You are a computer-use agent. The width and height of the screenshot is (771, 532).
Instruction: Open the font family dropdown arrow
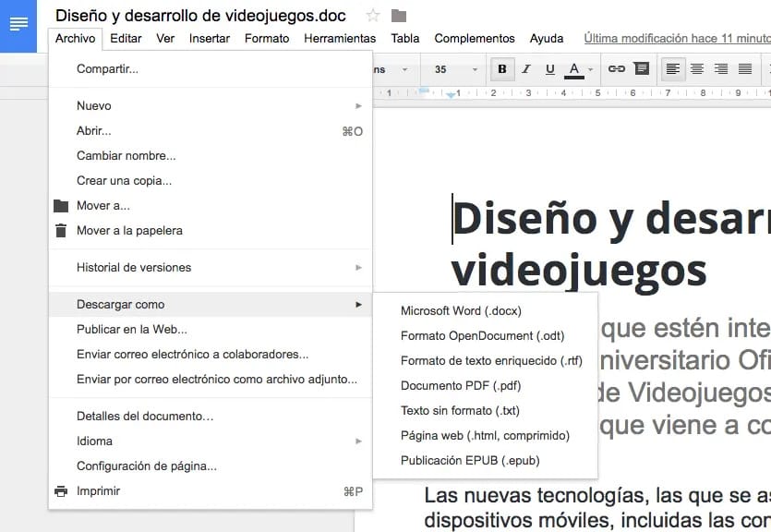click(404, 69)
